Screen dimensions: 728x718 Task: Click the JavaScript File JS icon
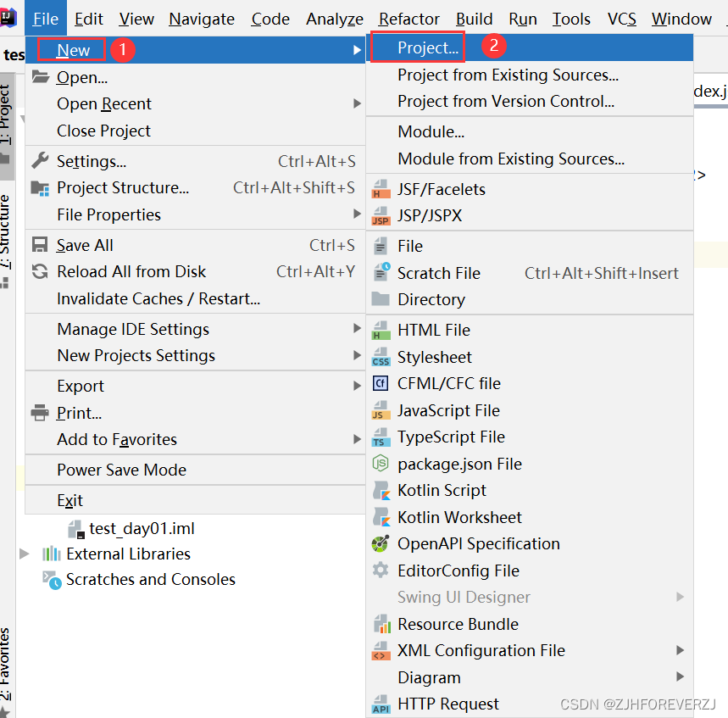click(x=381, y=410)
